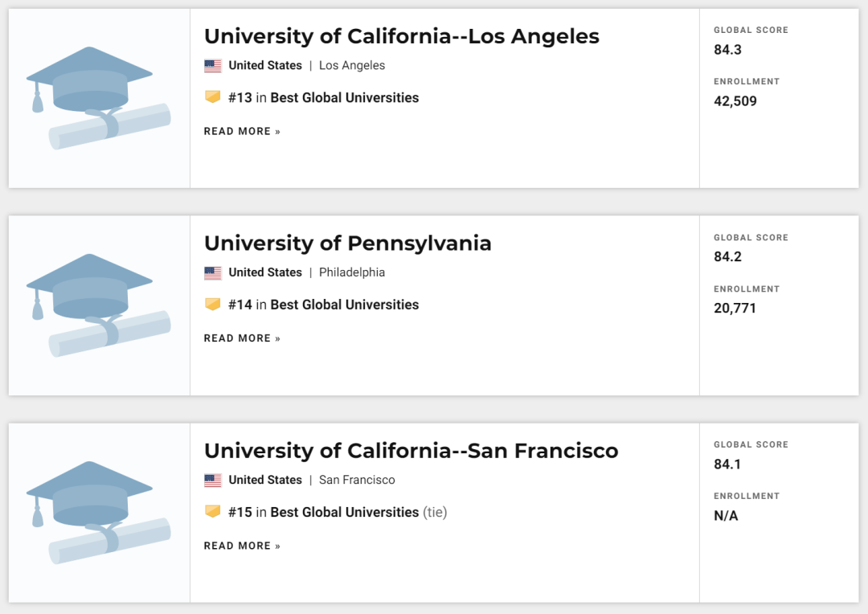Viewport: 868px width, 614px height.
Task: Open the University of California--Los Angeles title link
Action: pos(401,36)
